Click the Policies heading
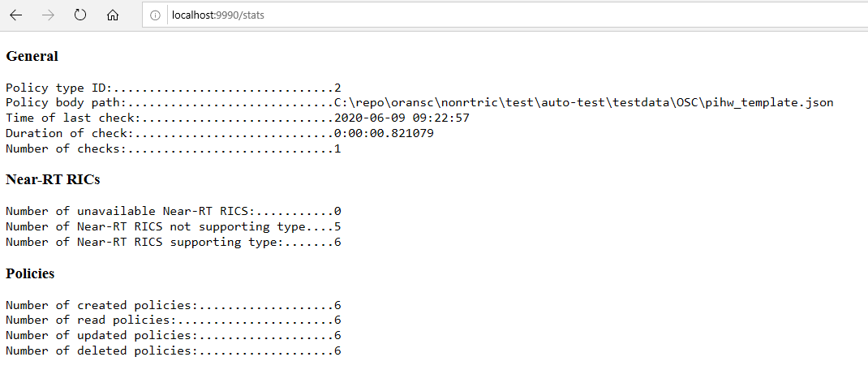This screenshot has height=387, width=868. click(30, 274)
